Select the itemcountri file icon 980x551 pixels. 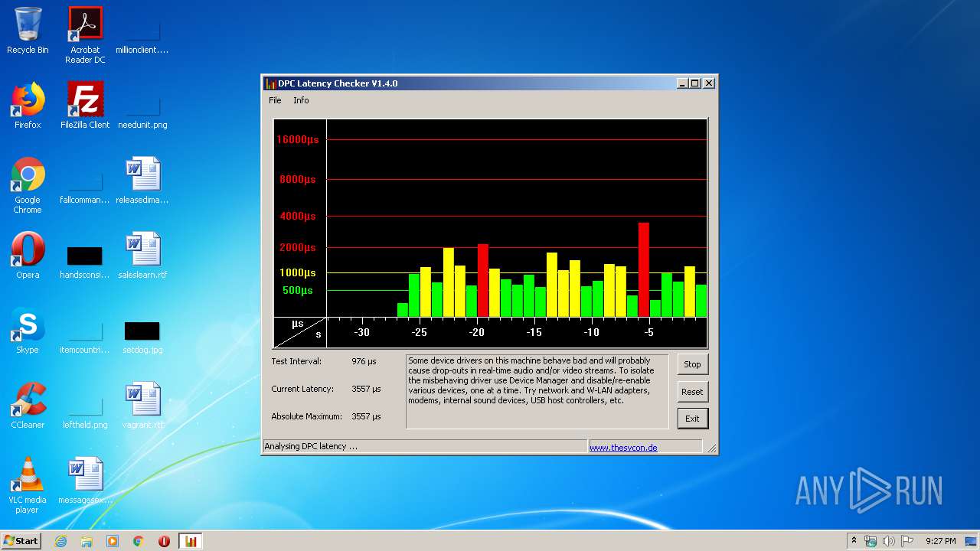[85, 335]
